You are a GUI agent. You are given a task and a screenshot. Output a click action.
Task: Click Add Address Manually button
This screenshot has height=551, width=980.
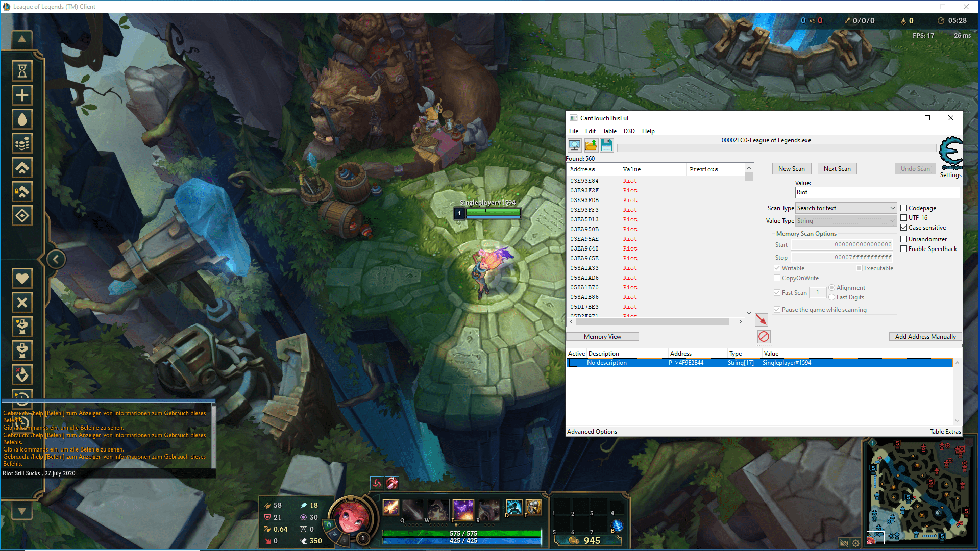[925, 337]
